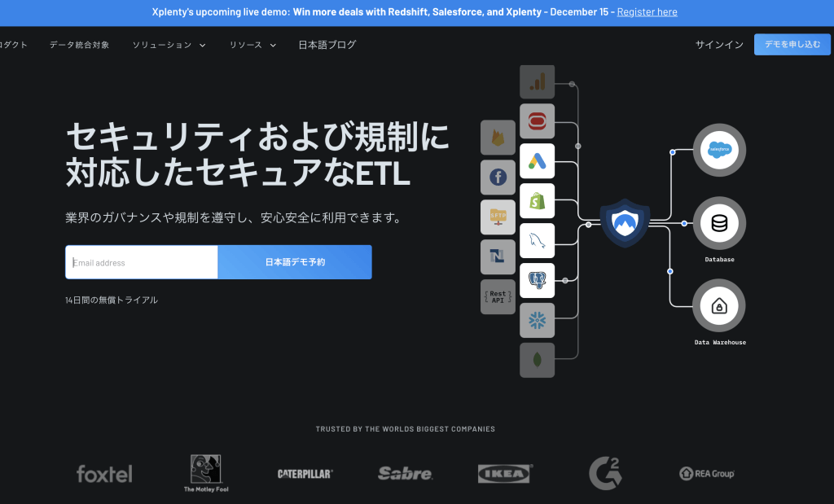Open the データ統合対象 menu item
The height and width of the screenshot is (504, 834).
(79, 46)
